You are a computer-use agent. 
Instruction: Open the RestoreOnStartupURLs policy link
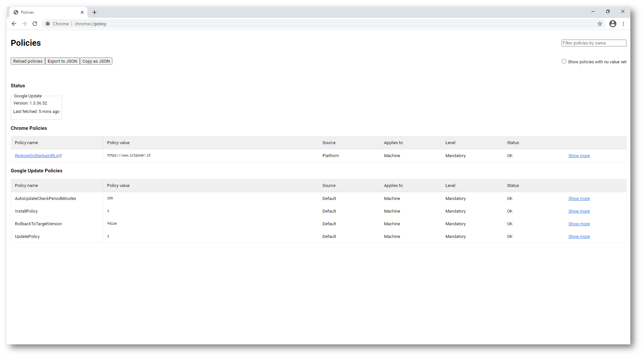point(36,156)
